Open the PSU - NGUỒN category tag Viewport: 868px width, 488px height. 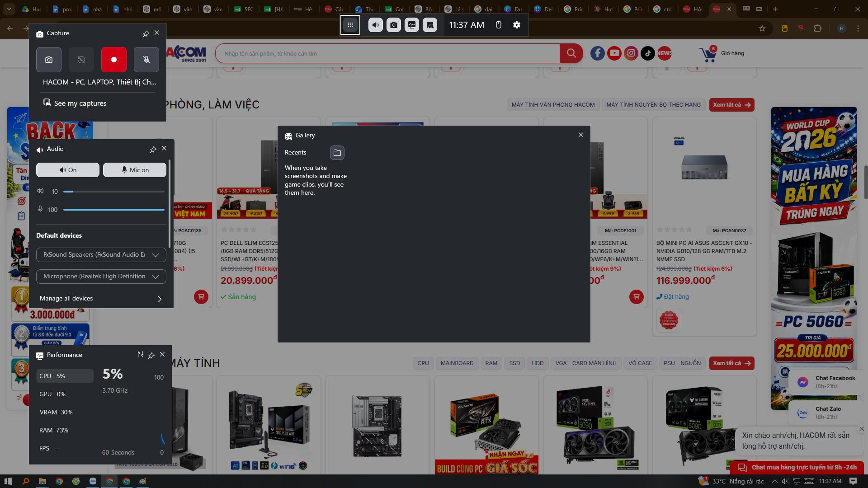[682, 363]
